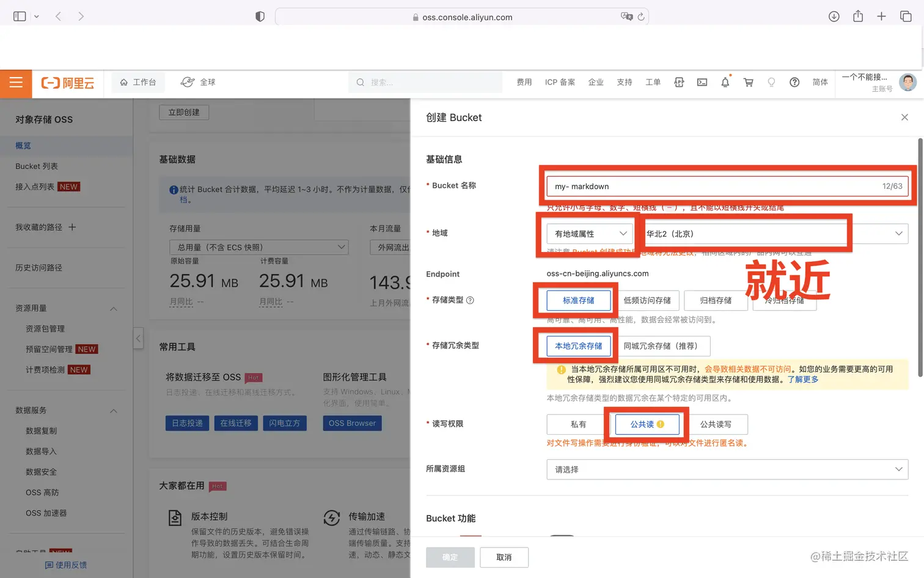Open Safari downloads

834,17
